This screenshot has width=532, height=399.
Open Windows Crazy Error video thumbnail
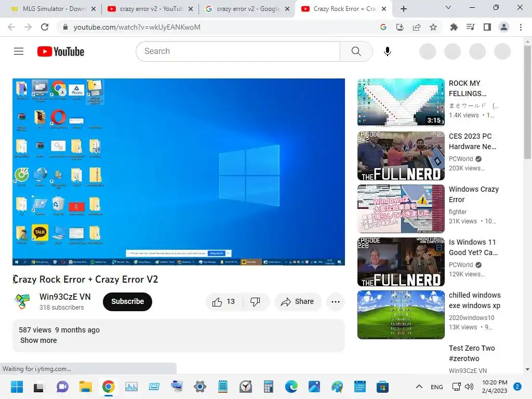[401, 209]
